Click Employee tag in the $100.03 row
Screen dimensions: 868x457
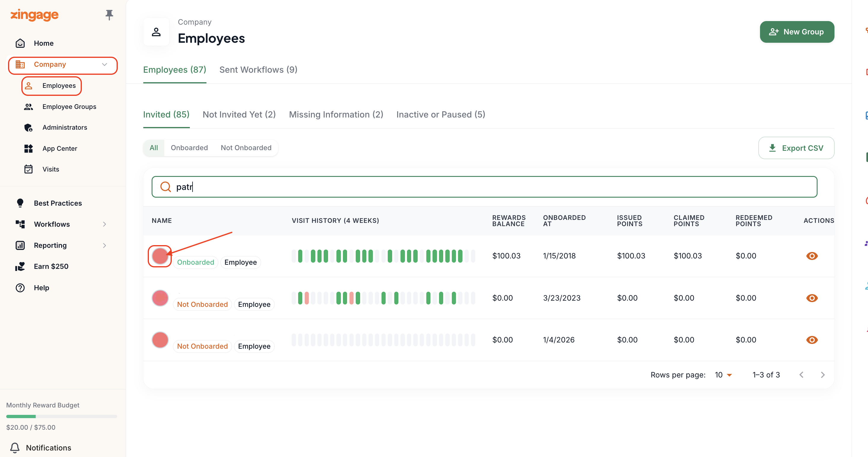coord(241,262)
